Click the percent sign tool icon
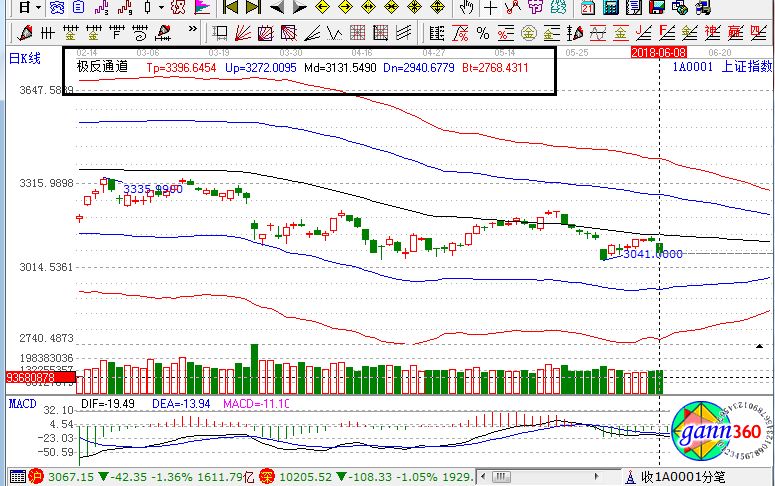This screenshot has width=775, height=486. [482, 32]
